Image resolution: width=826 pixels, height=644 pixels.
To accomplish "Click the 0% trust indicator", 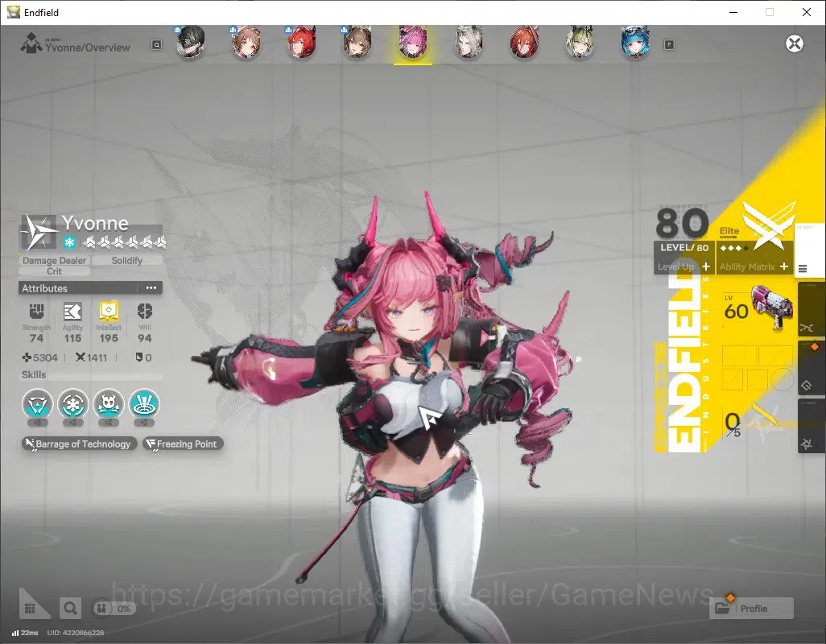I will click(114, 609).
